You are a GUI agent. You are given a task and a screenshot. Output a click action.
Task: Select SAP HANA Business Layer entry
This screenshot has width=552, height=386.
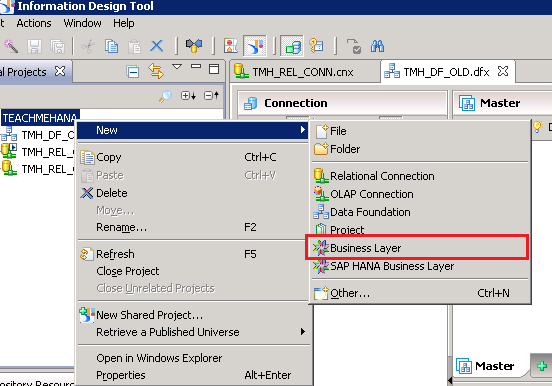tap(420, 266)
